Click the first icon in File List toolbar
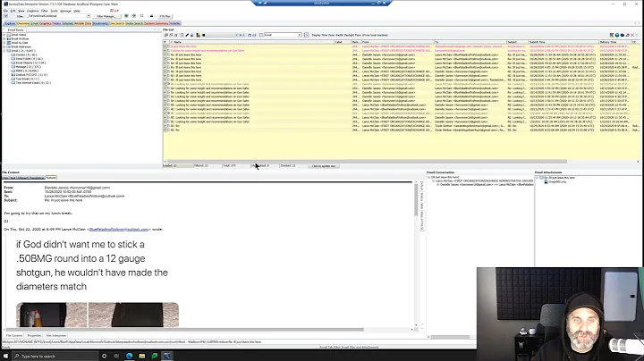 tap(166, 35)
